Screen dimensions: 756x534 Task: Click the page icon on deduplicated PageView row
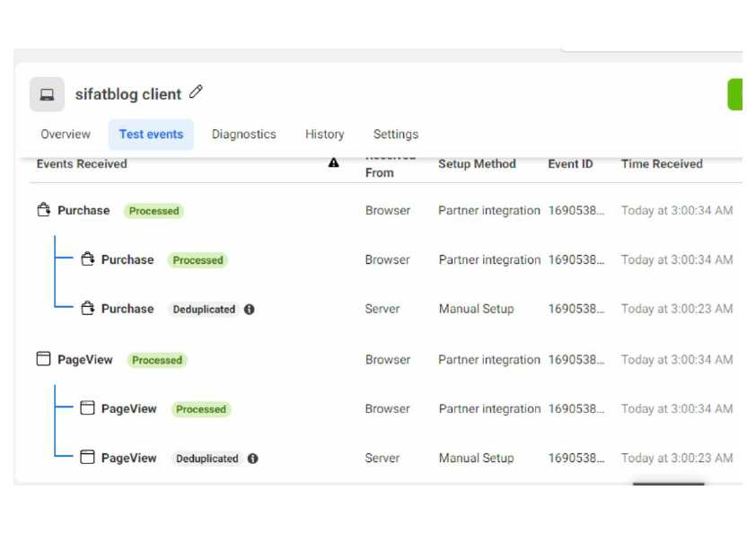tap(87, 457)
